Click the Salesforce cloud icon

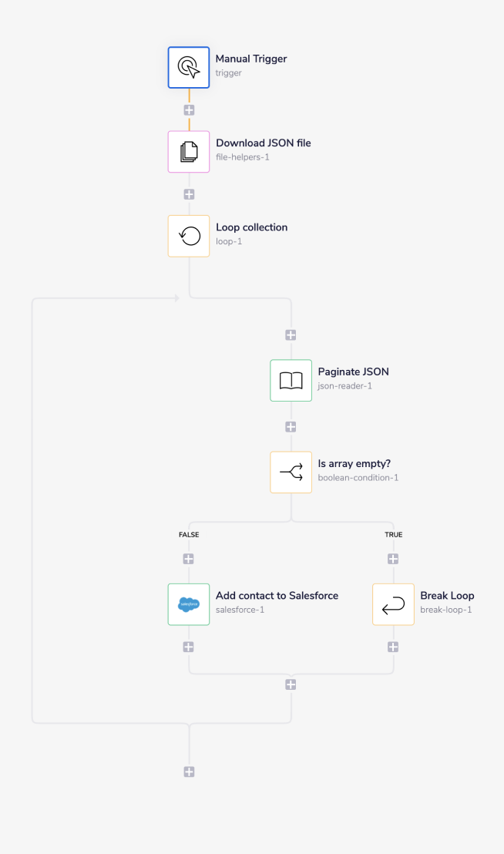188,604
